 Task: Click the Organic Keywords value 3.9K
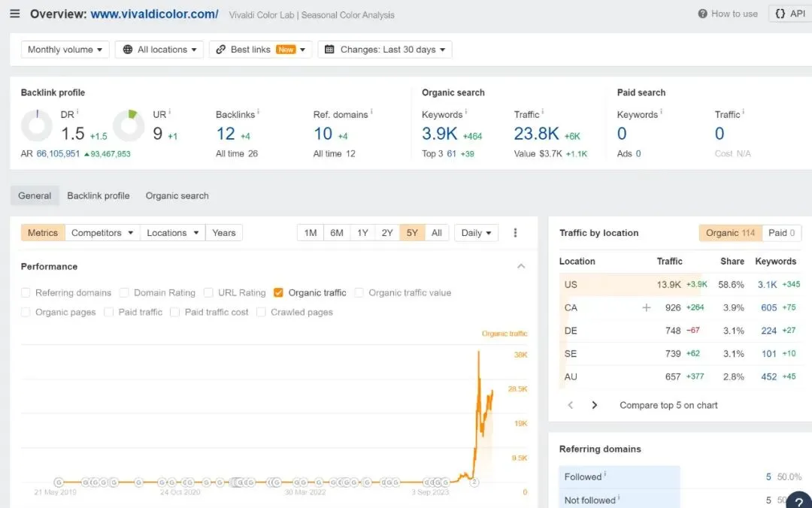[x=439, y=134]
